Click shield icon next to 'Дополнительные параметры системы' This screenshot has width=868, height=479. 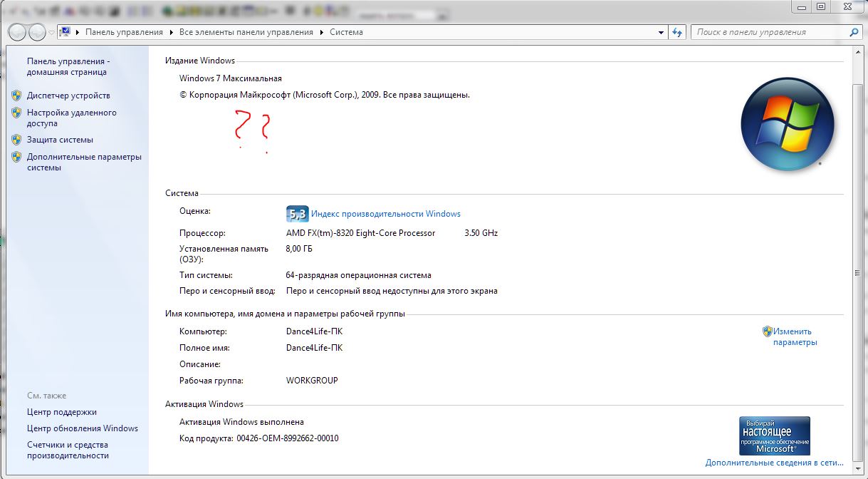pos(16,157)
